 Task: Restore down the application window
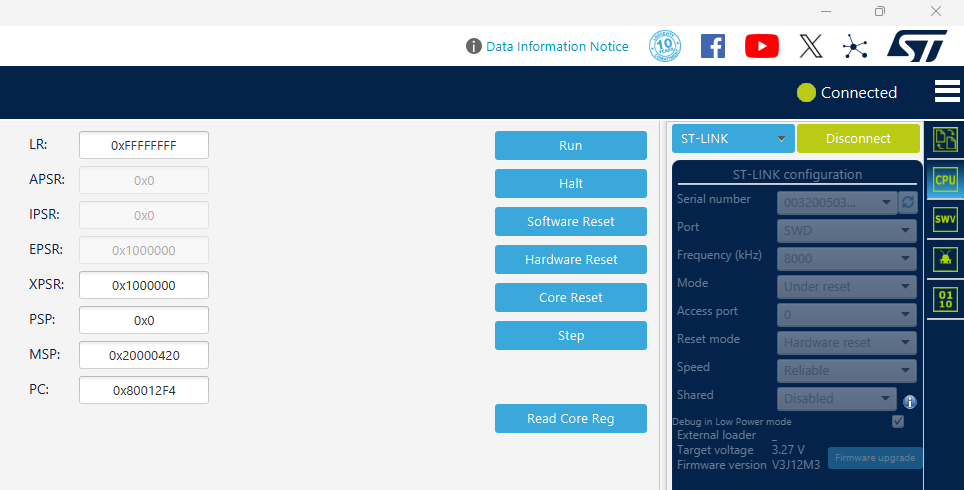pyautogui.click(x=880, y=11)
